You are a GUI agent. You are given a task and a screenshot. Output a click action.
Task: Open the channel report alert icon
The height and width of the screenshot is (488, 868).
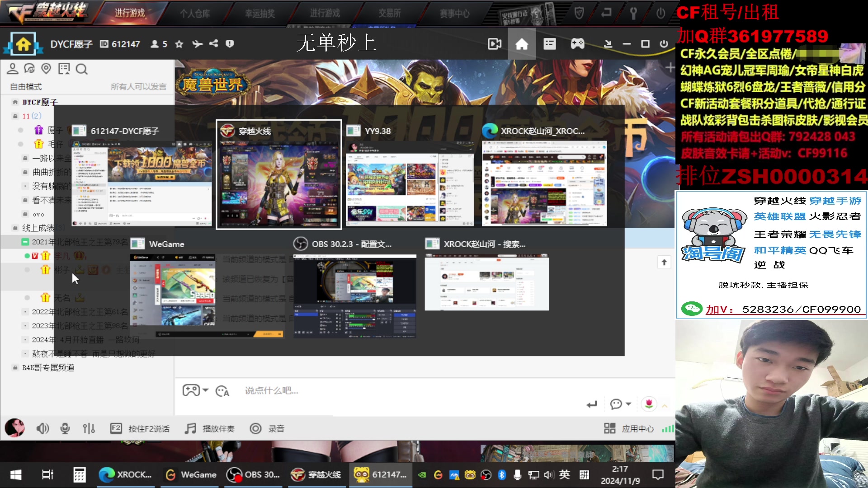pos(230,44)
